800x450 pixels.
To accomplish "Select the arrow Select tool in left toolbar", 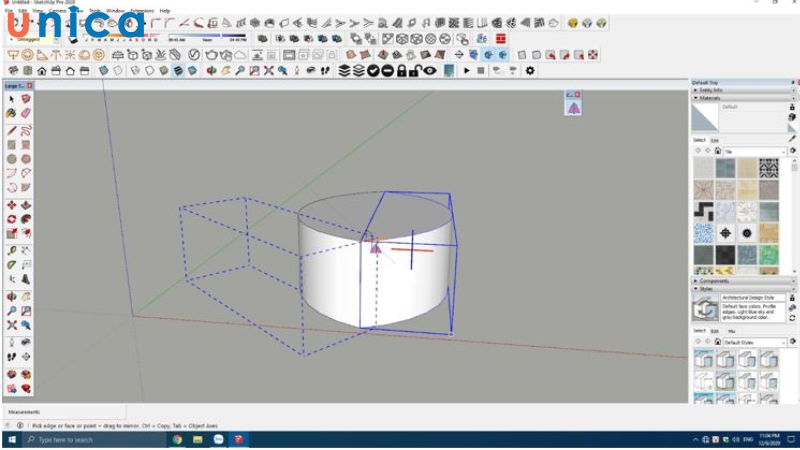I will [x=11, y=100].
